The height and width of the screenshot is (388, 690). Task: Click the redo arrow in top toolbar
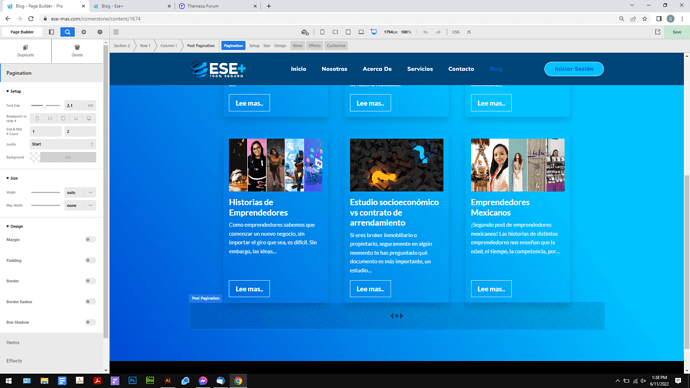click(x=438, y=32)
